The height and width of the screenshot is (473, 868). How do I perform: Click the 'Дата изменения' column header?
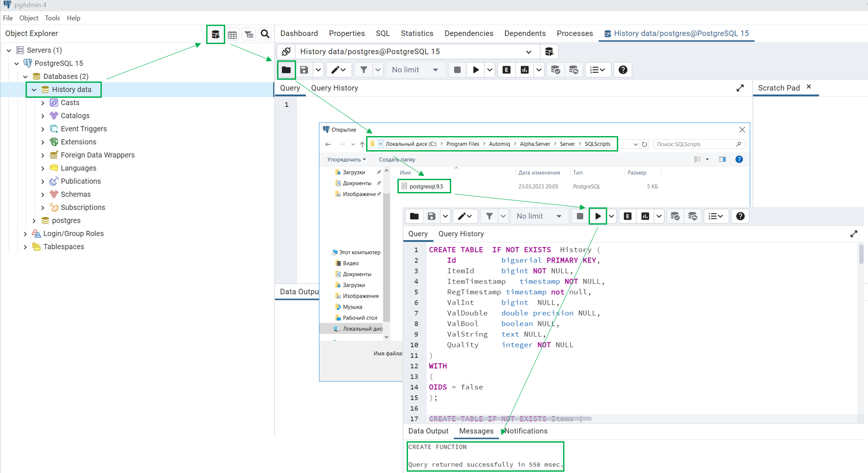(539, 173)
